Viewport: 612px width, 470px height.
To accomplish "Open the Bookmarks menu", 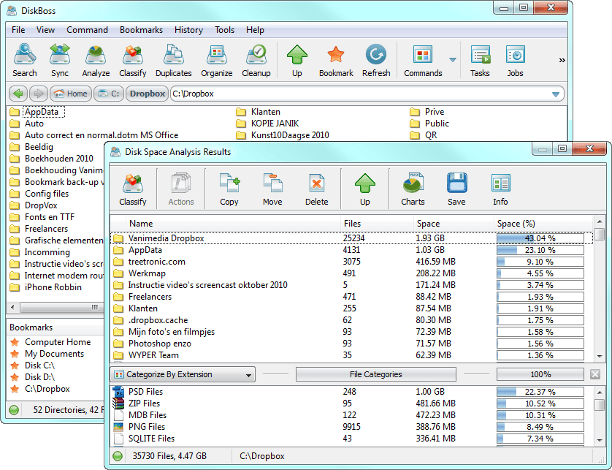I will click(140, 30).
